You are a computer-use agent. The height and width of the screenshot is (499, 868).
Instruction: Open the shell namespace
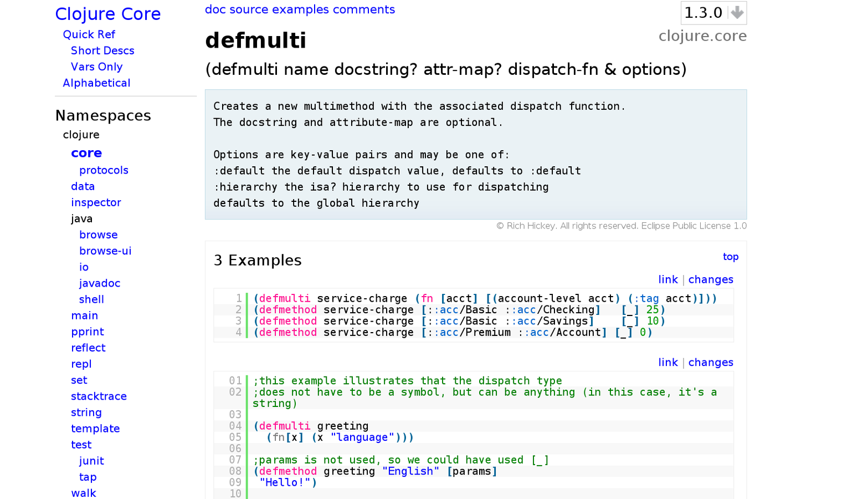tap(91, 299)
